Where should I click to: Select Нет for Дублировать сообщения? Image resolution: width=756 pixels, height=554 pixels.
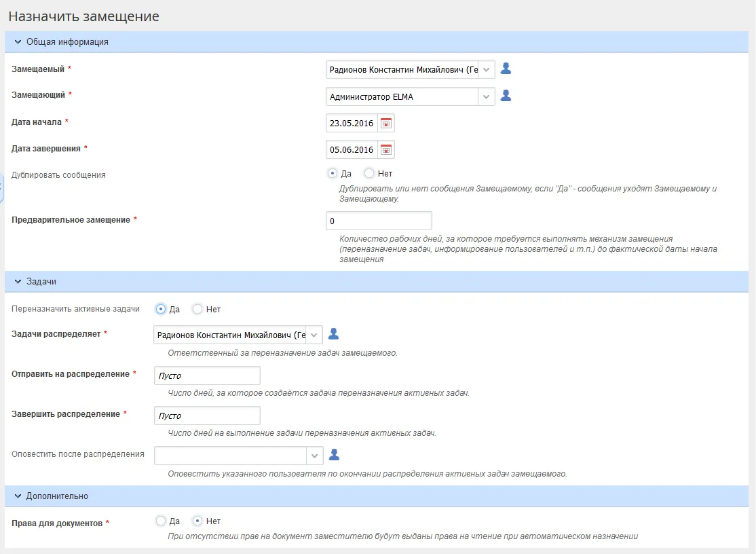(369, 173)
